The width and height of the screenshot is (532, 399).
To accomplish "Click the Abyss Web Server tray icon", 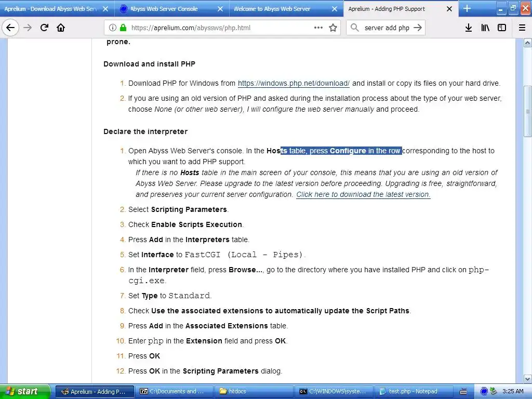I will pos(484,391).
